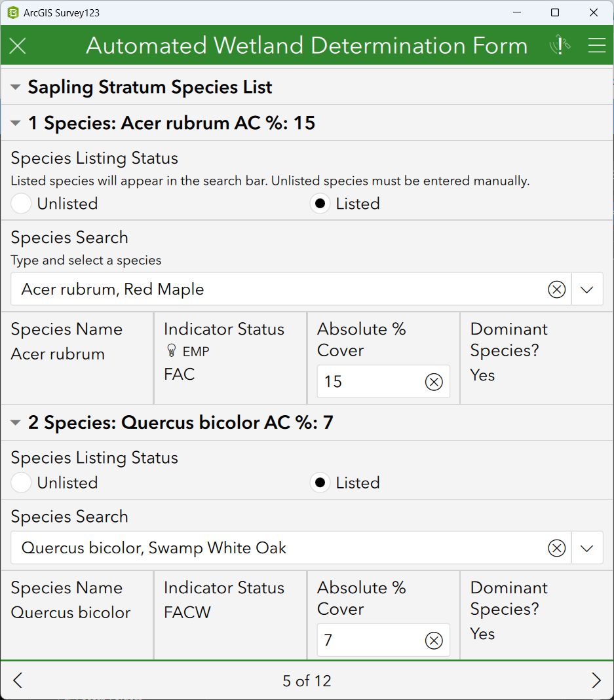Screen dimensions: 614x700
Task: Go to the next form page
Action: point(596,681)
